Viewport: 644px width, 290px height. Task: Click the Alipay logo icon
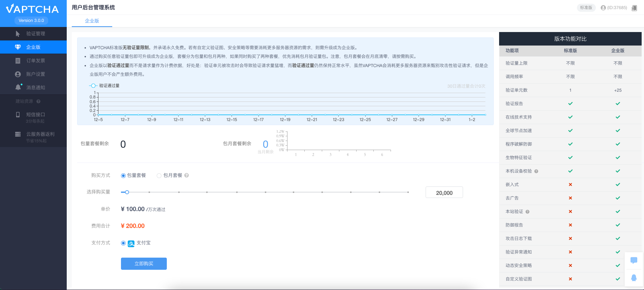(x=131, y=243)
